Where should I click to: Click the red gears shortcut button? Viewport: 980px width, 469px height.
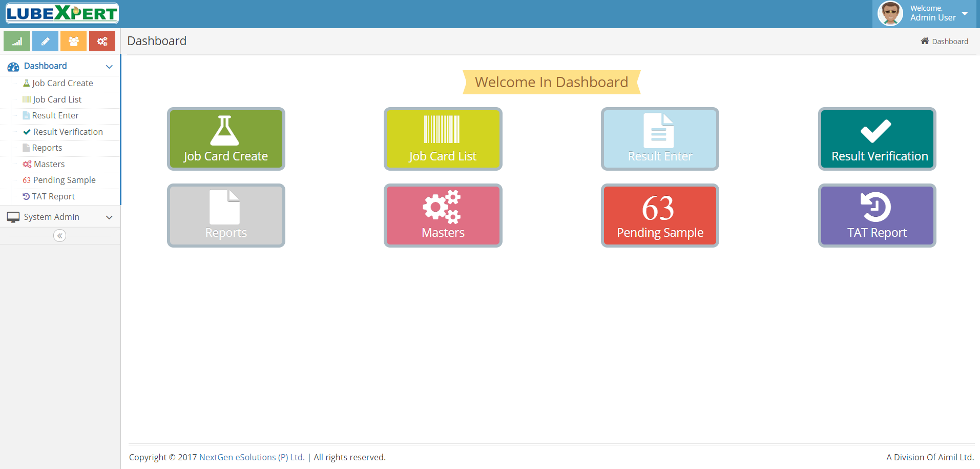tap(102, 41)
